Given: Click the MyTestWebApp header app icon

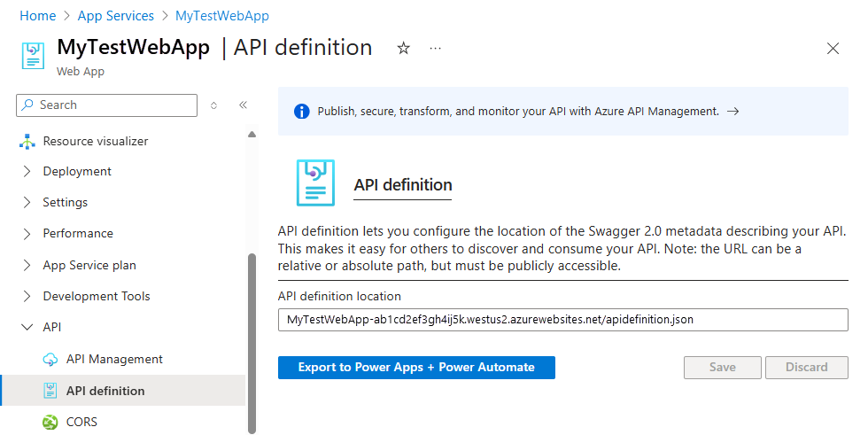Looking at the screenshot, I should pyautogui.click(x=33, y=56).
